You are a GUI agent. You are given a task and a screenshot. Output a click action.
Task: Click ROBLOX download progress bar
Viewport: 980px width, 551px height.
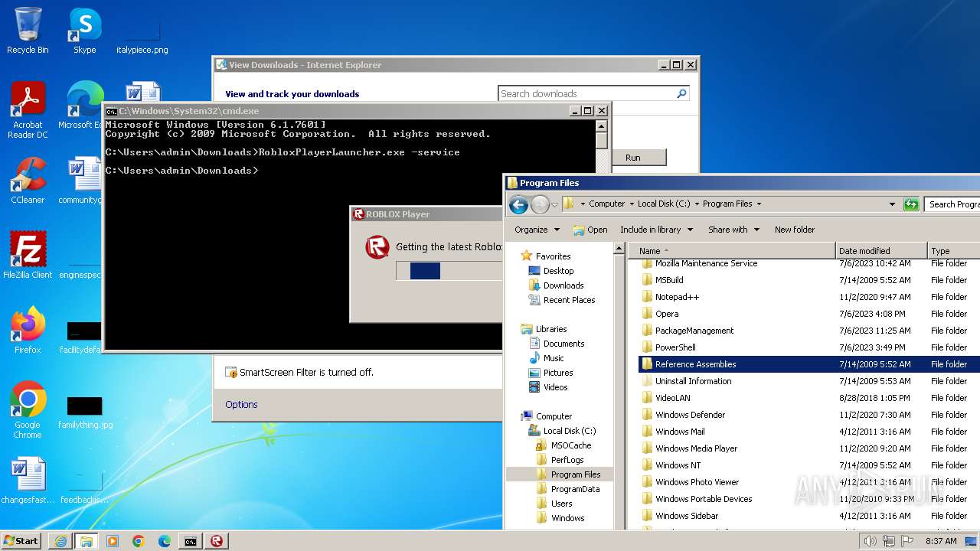449,271
